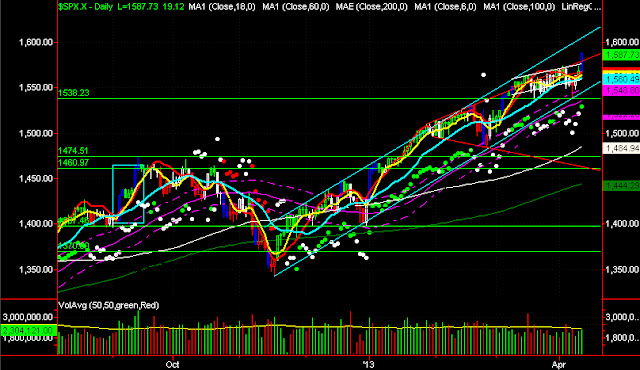The height and width of the screenshot is (370, 640).
Task: Click the magenta 1,548.80 price tag
Action: coord(622,90)
